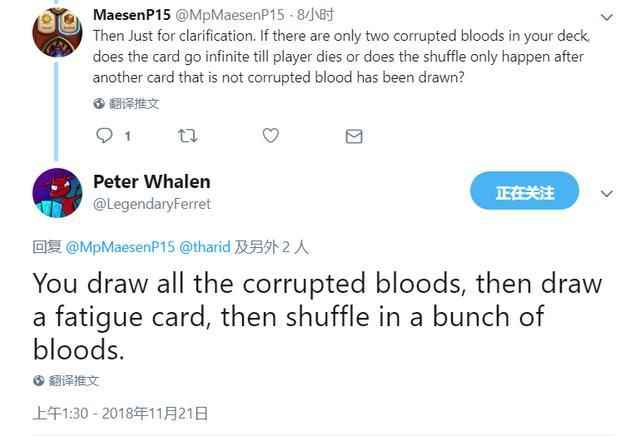Click the @tharid mention
This screenshot has width=640, height=436.
(x=206, y=244)
